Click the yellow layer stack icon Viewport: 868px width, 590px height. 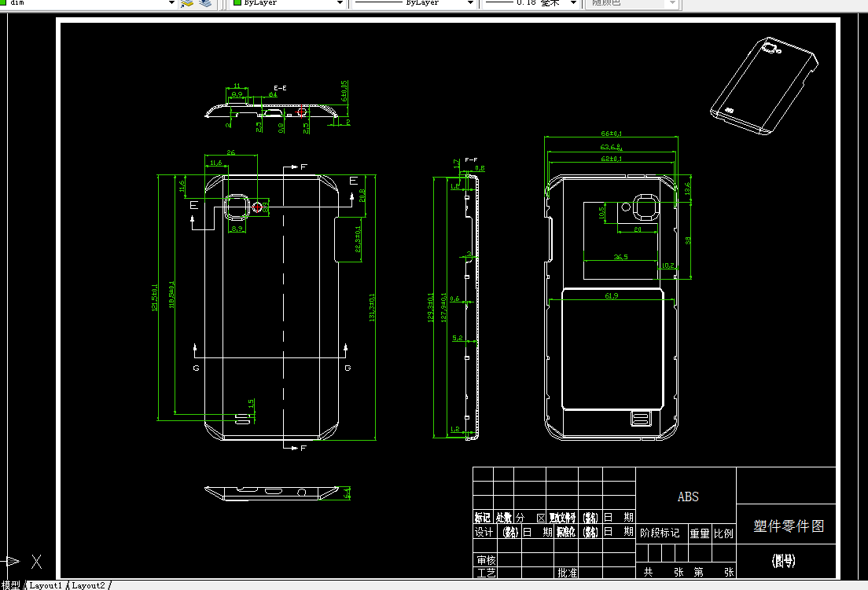point(187,3)
